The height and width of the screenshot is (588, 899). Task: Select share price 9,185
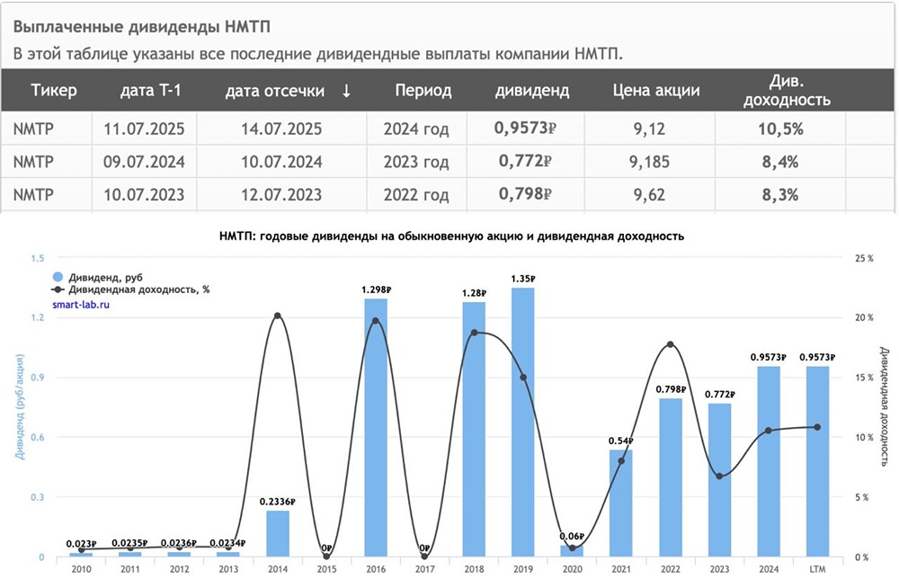[x=649, y=161]
